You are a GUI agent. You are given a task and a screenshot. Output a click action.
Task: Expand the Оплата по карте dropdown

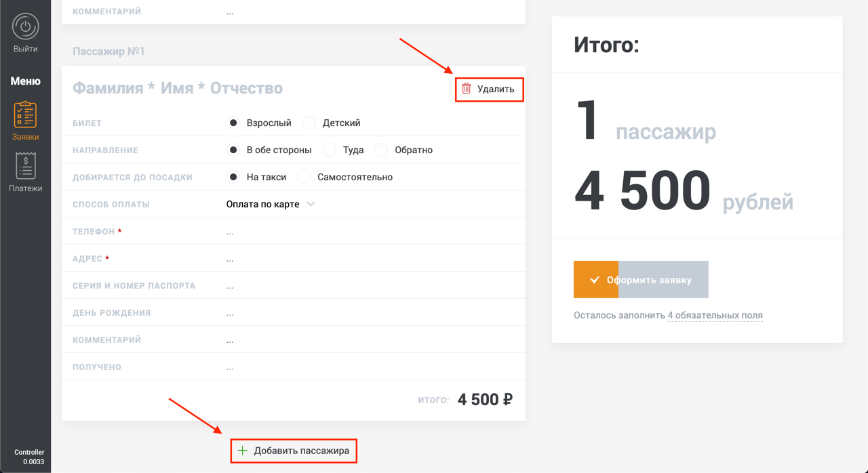[x=263, y=205]
